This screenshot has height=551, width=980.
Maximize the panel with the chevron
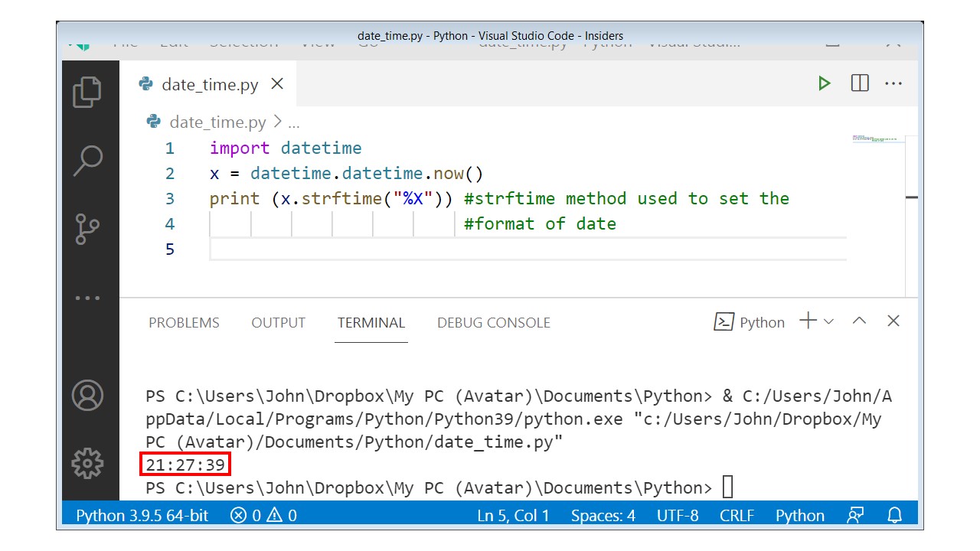click(x=859, y=321)
